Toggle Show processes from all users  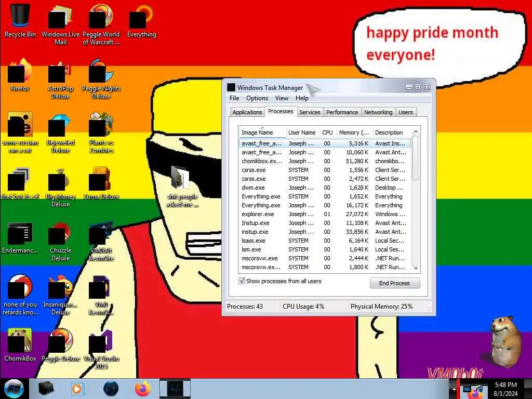pos(242,281)
